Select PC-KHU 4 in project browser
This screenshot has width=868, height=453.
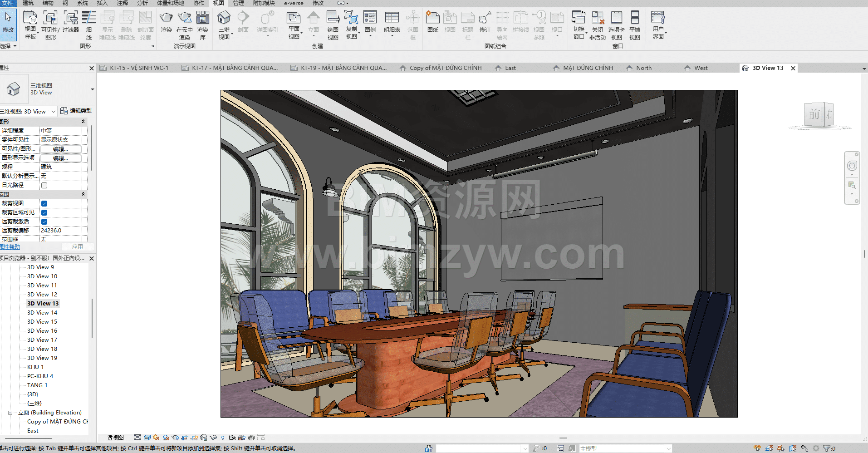point(40,376)
